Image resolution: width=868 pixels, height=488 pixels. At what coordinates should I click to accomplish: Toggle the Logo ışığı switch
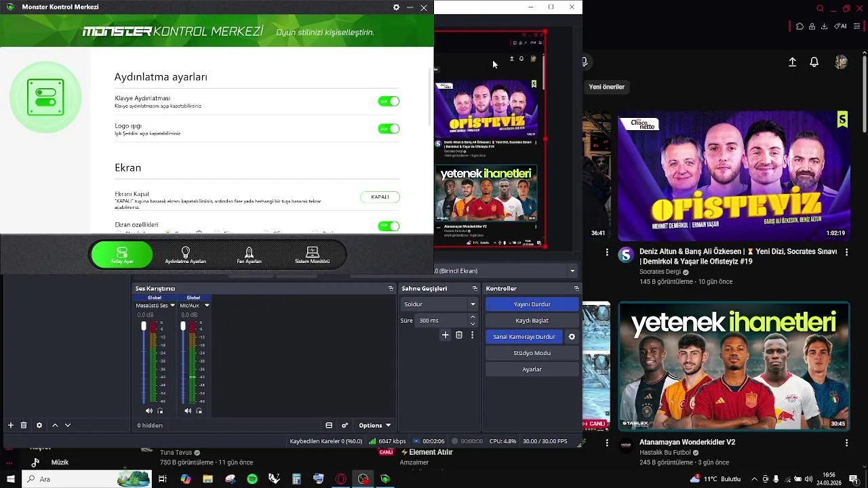pyautogui.click(x=389, y=128)
